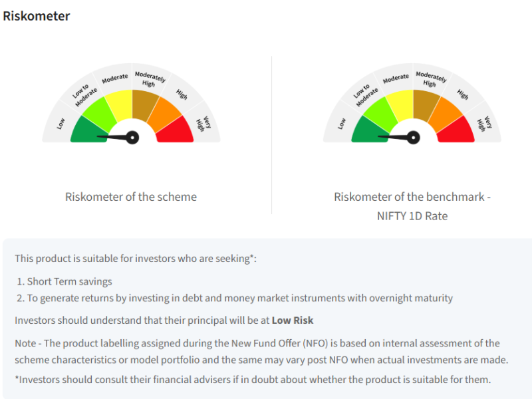Click the debt and money market instruments item
Image resolution: width=532 pixels, height=399 pixels.
coord(240,298)
